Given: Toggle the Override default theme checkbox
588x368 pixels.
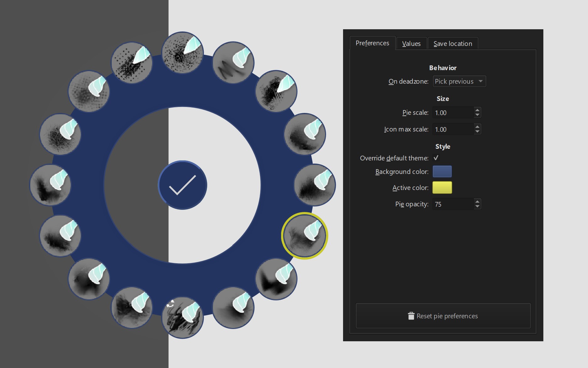Looking at the screenshot, I should pyautogui.click(x=436, y=158).
